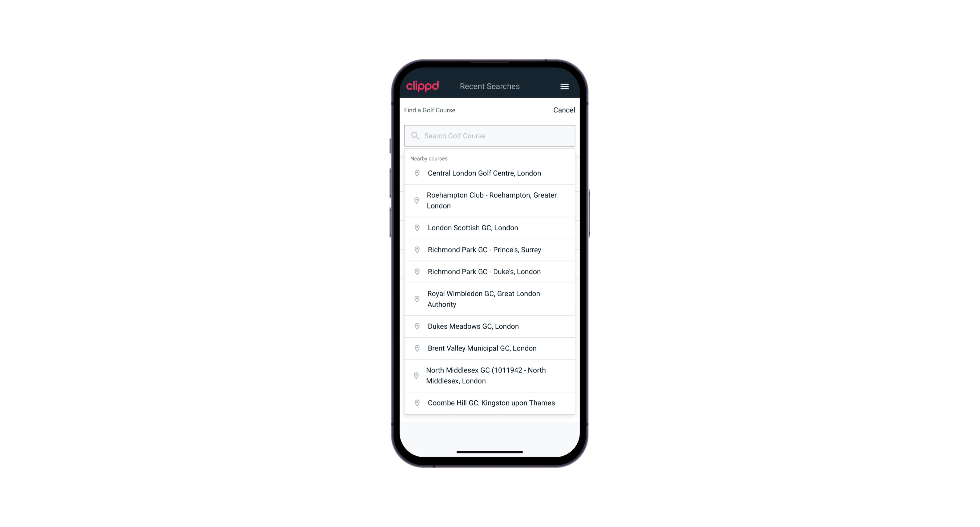The height and width of the screenshot is (527, 980).
Task: Click the hamburger menu icon
Action: 564,86
